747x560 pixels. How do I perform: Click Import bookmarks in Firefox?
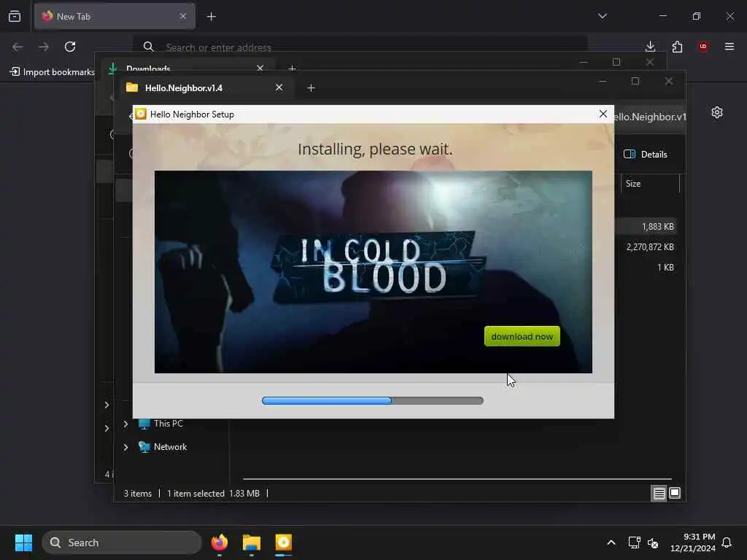point(53,72)
